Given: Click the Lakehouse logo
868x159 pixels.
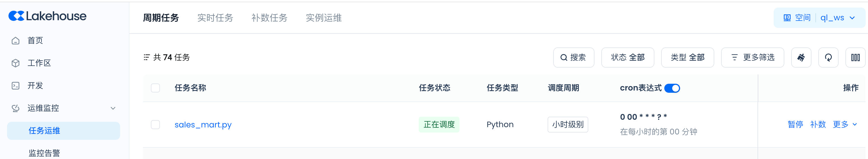Looking at the screenshot, I should 47,16.
